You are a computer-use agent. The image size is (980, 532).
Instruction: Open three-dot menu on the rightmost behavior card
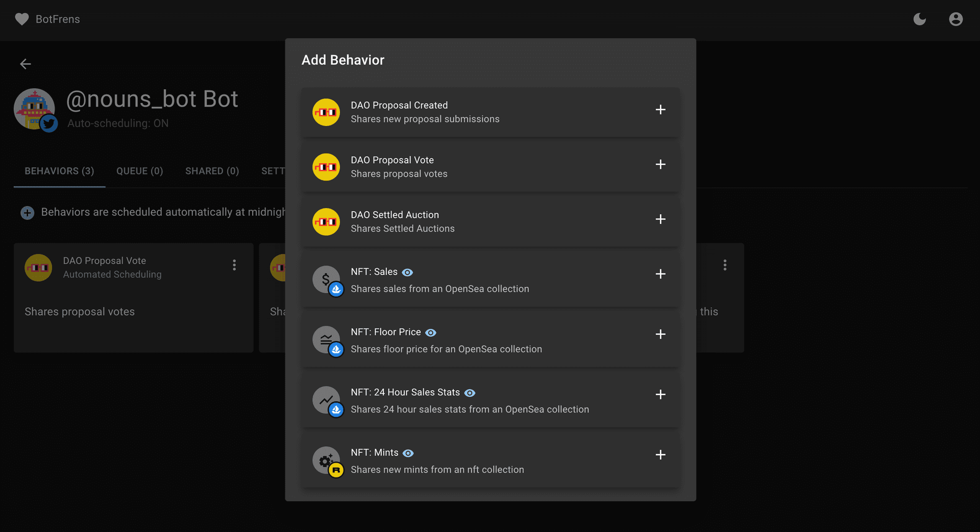click(724, 265)
